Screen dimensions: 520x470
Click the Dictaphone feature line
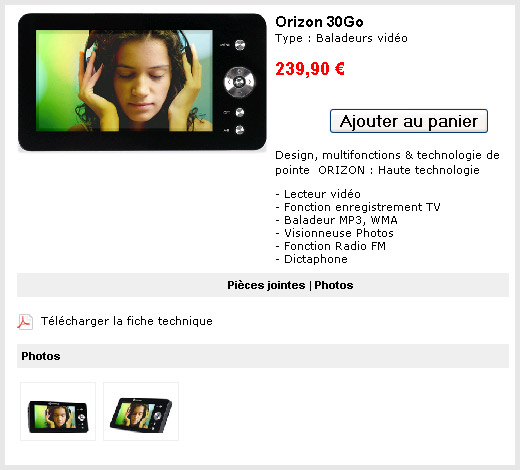coord(311,259)
